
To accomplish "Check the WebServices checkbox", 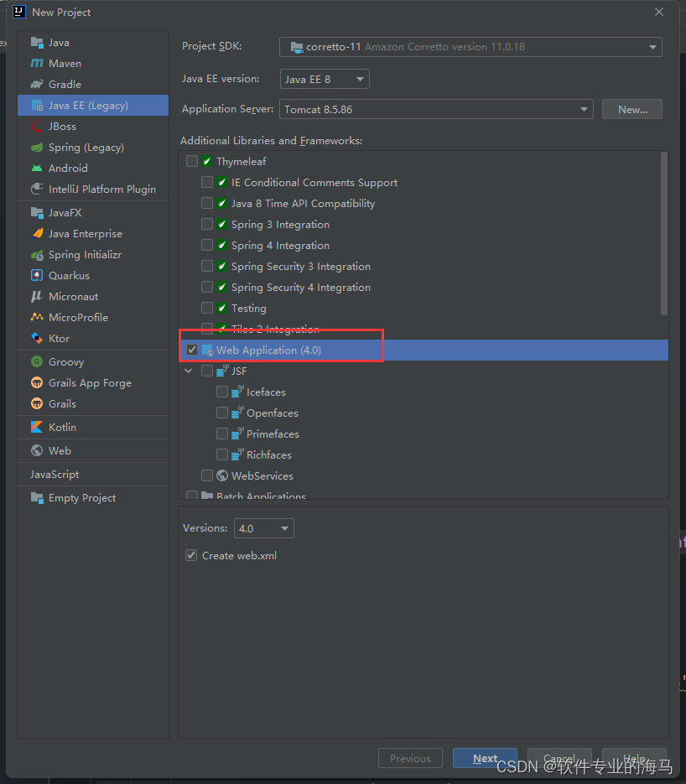I will pyautogui.click(x=207, y=475).
